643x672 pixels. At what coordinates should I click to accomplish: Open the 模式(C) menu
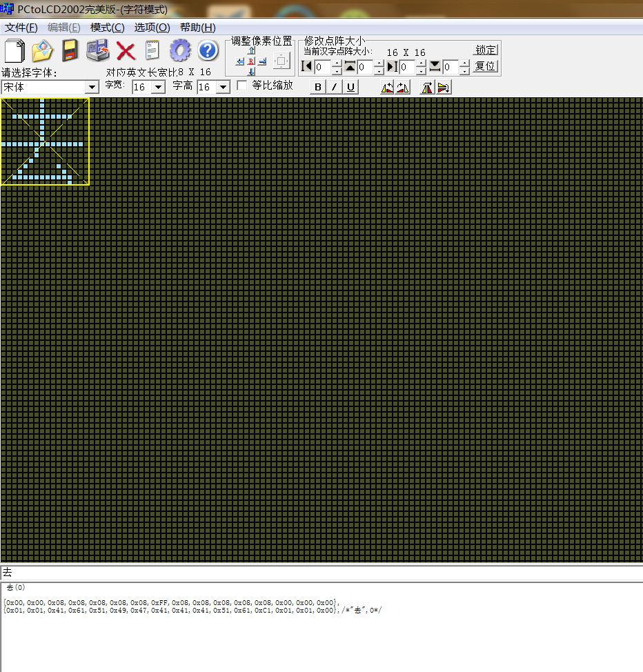[107, 28]
